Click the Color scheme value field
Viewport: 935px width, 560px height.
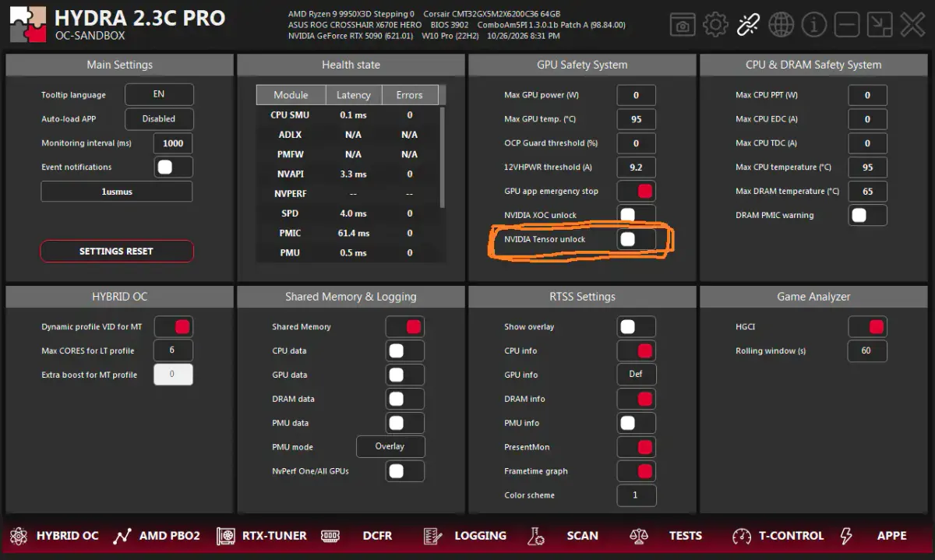click(x=636, y=495)
